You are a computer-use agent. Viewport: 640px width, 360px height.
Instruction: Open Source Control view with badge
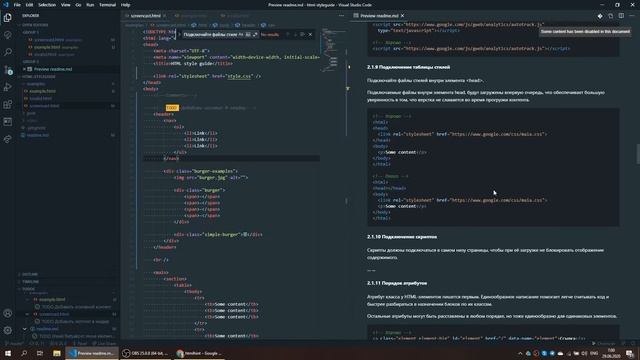[7, 70]
